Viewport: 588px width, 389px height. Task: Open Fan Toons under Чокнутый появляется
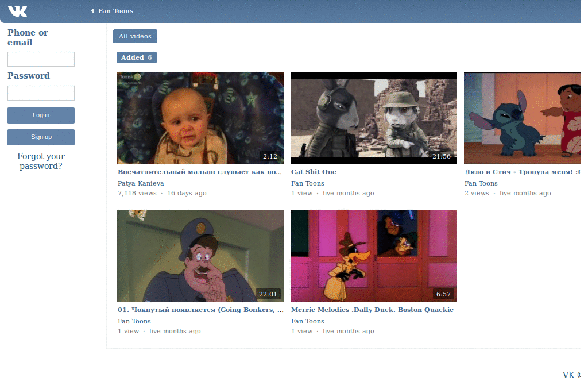point(134,321)
